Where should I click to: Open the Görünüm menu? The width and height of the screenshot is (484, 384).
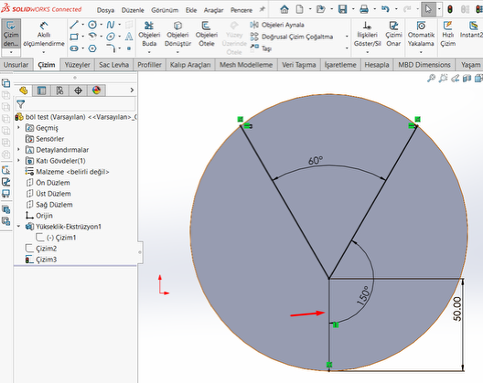pyautogui.click(x=165, y=10)
